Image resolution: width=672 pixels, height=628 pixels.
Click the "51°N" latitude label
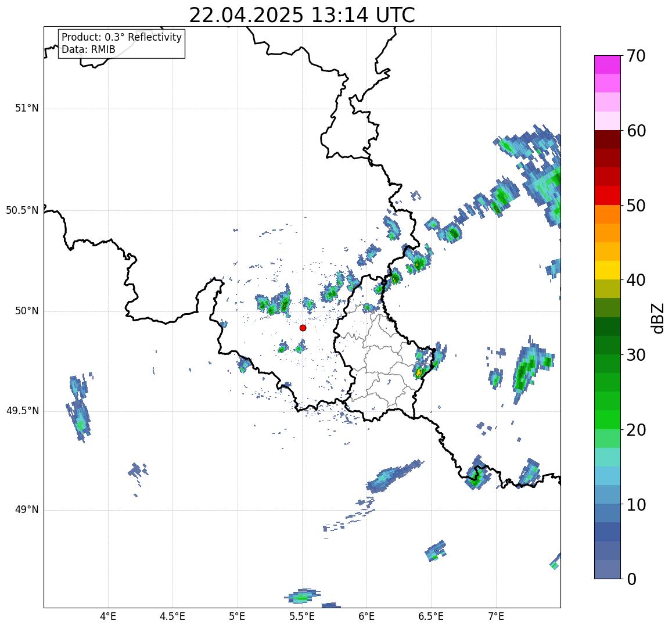27,109
